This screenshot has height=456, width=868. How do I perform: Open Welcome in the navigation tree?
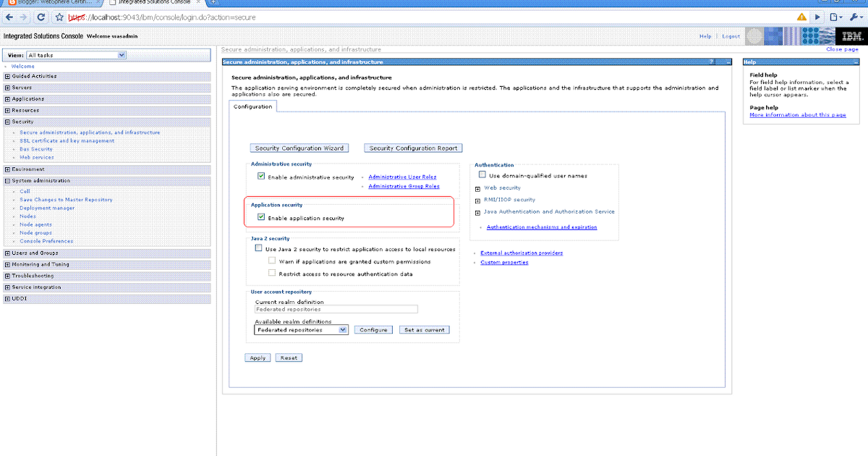click(22, 66)
